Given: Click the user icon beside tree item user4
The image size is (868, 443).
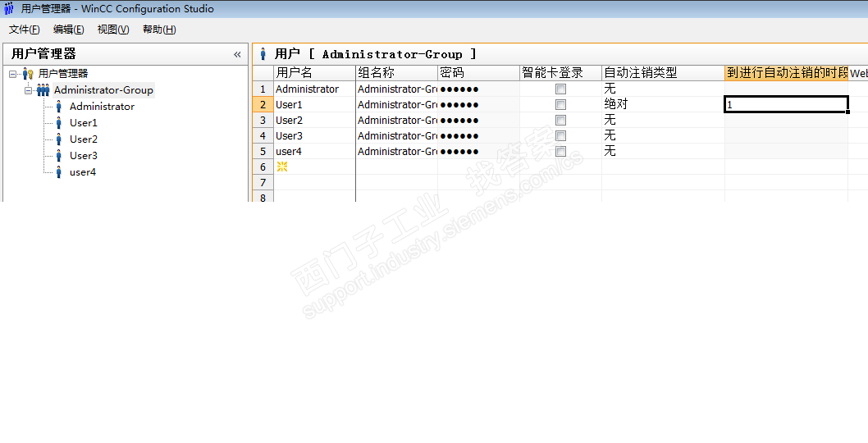Looking at the screenshot, I should coord(59,172).
